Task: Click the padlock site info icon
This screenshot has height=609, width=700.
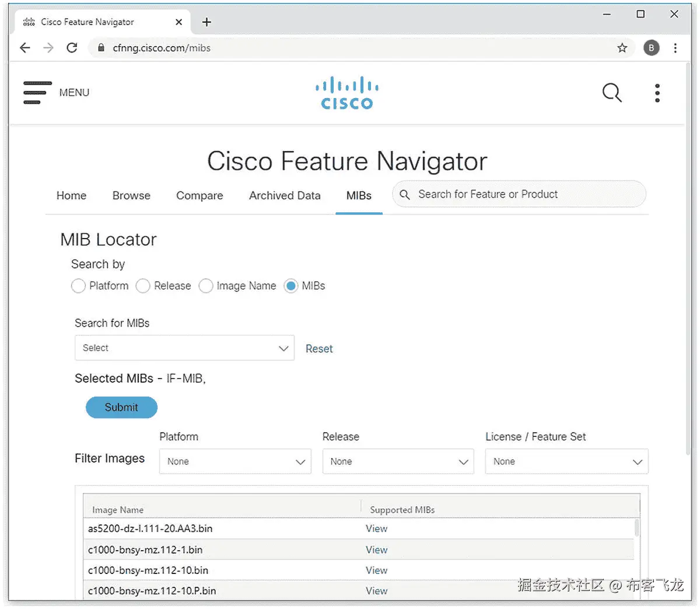Action: 101,48
